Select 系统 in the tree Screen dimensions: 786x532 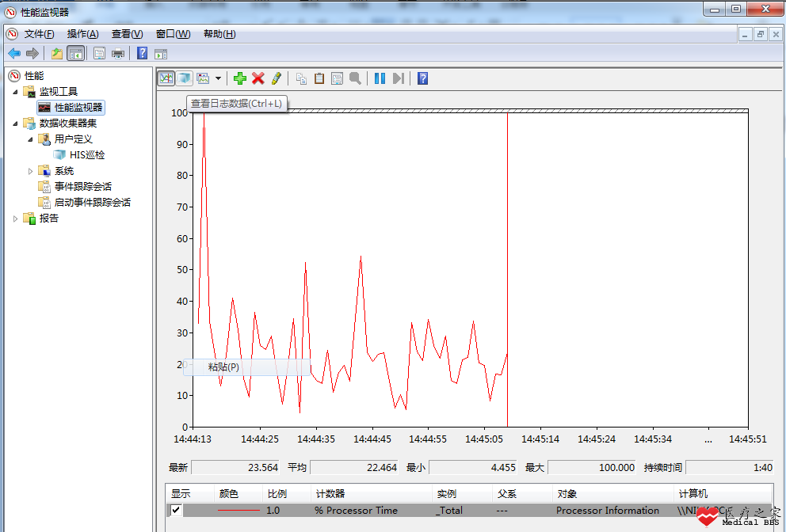pyautogui.click(x=64, y=171)
